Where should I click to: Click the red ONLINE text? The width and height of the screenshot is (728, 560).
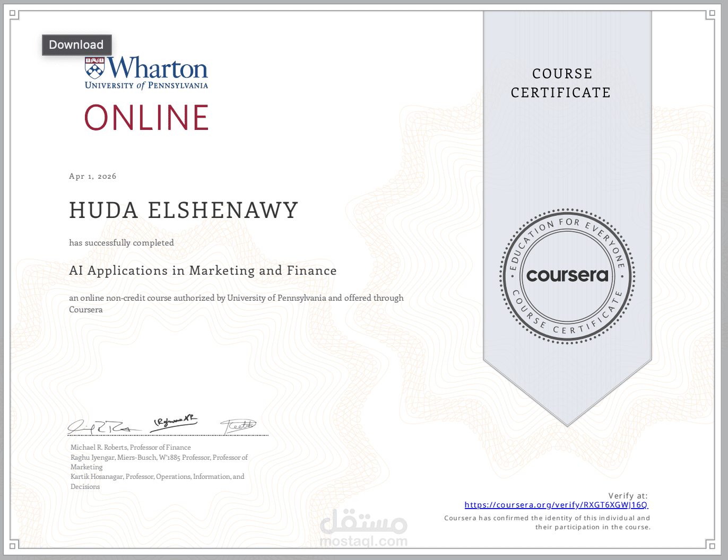tap(147, 118)
